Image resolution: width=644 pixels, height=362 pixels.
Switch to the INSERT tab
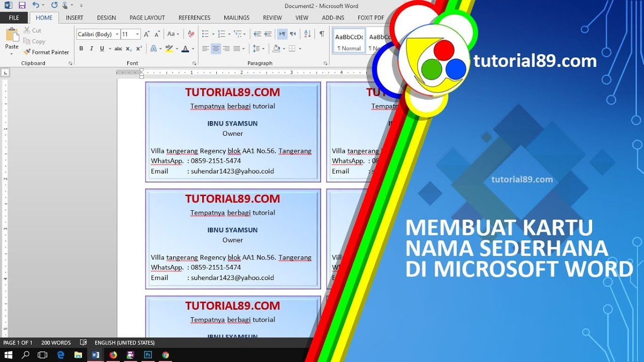pos(74,18)
